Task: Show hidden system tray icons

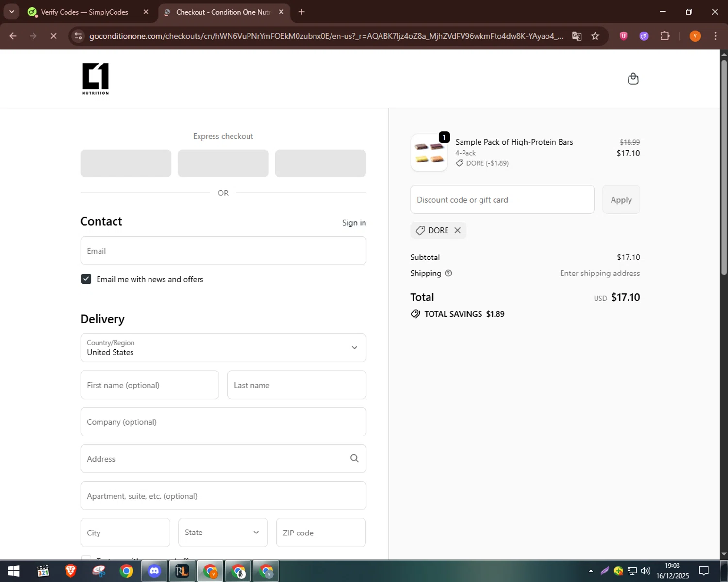Action: 591,571
